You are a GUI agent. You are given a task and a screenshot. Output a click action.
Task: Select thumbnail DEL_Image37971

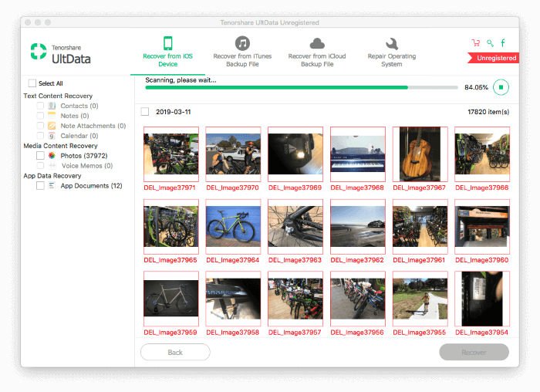pos(171,154)
